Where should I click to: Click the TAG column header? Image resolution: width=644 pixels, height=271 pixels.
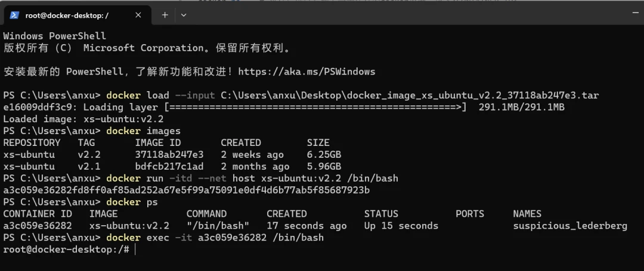tap(86, 143)
